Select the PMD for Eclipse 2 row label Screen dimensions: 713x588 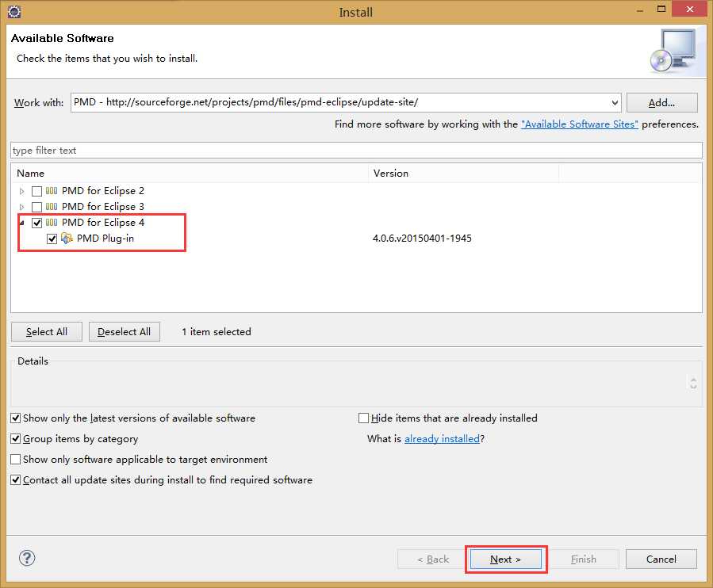click(x=103, y=191)
